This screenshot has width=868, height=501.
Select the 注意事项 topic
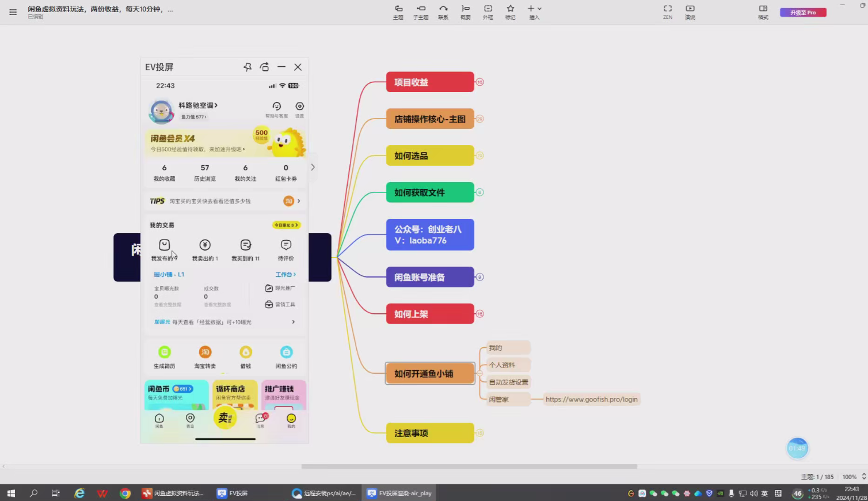430,433
